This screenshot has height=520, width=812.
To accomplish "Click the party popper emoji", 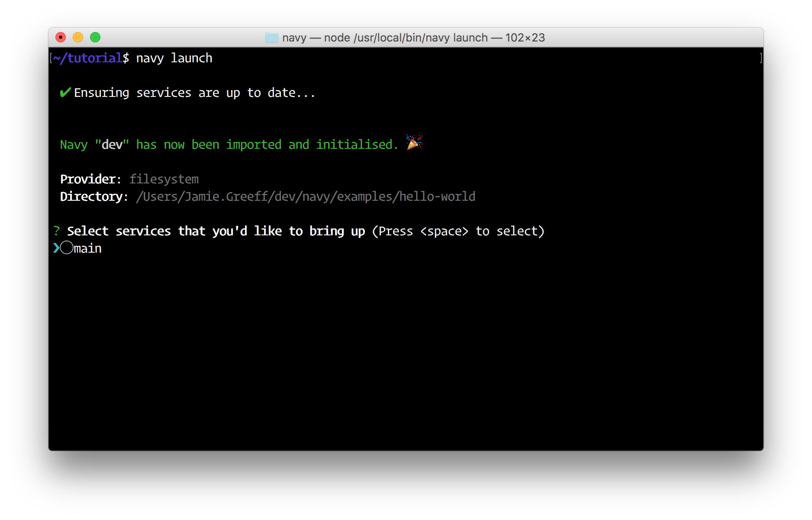I will tap(414, 142).
